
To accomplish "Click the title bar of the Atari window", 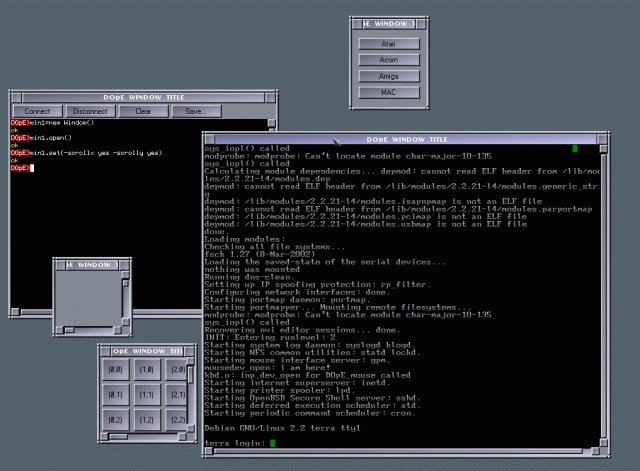I will 389,23.
